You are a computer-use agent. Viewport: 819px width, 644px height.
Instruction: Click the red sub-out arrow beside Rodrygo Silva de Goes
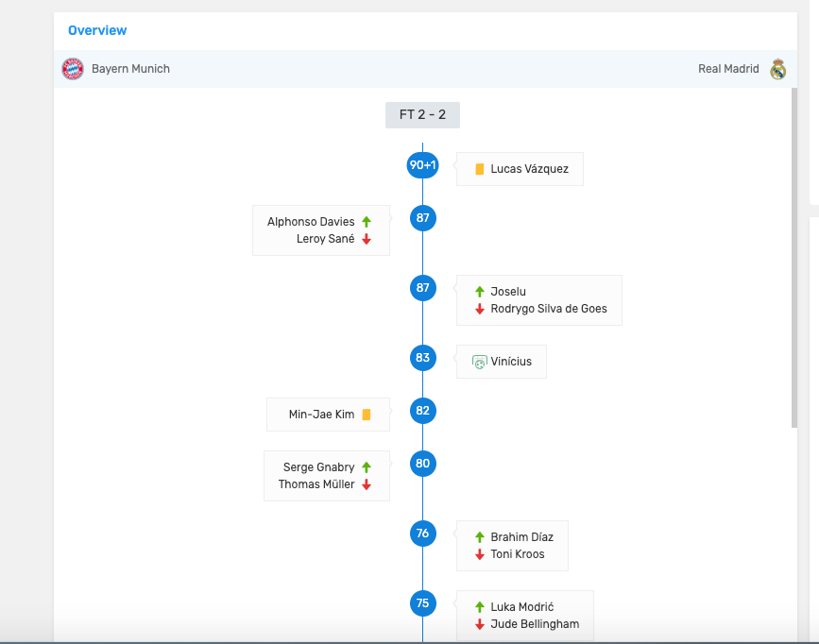pos(480,309)
